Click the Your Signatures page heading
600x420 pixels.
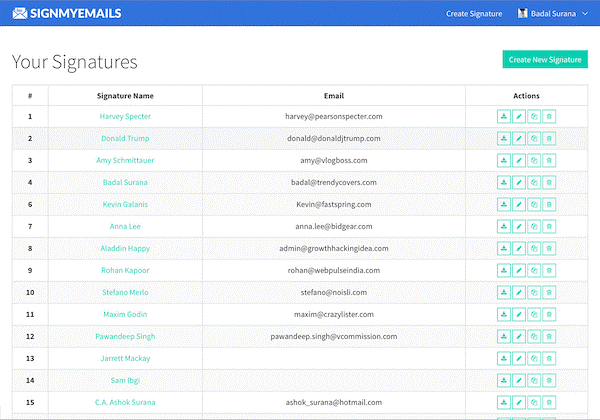pyautogui.click(x=75, y=62)
